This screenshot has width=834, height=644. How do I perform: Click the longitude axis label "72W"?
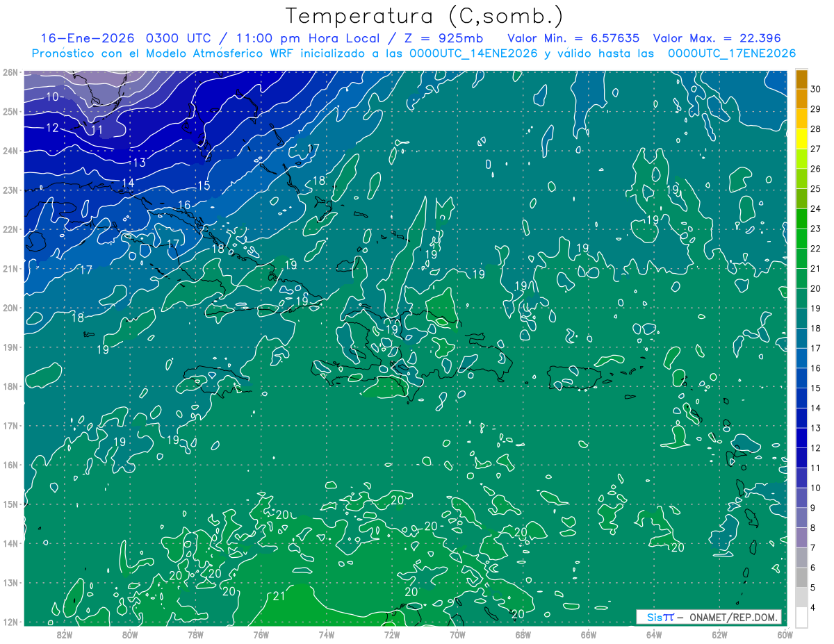tap(392, 635)
